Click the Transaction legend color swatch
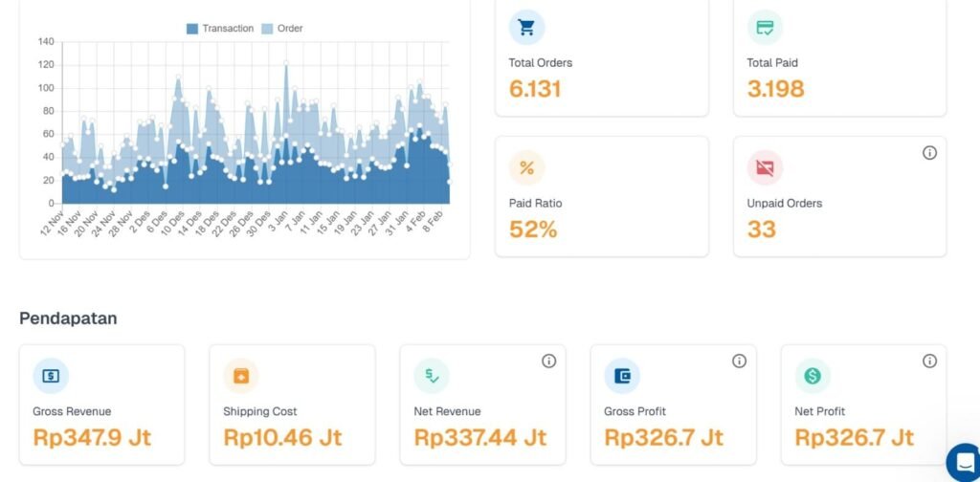 [x=192, y=29]
